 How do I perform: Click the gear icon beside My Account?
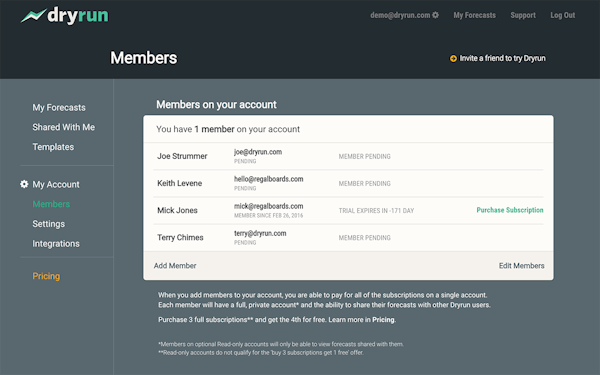[x=24, y=184]
